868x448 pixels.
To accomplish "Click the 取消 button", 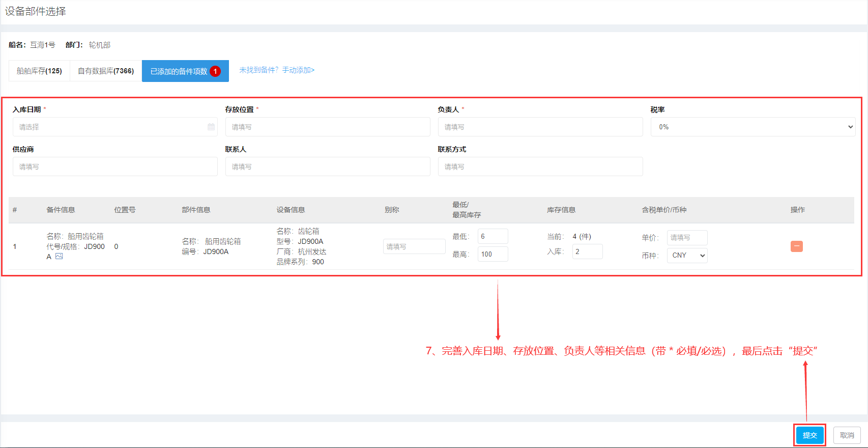I will coord(847,435).
